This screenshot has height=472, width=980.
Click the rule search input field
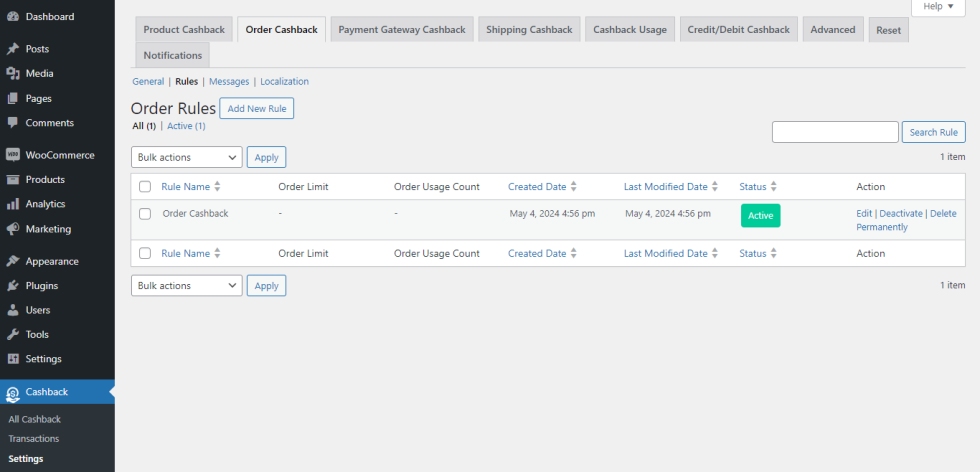tap(835, 132)
